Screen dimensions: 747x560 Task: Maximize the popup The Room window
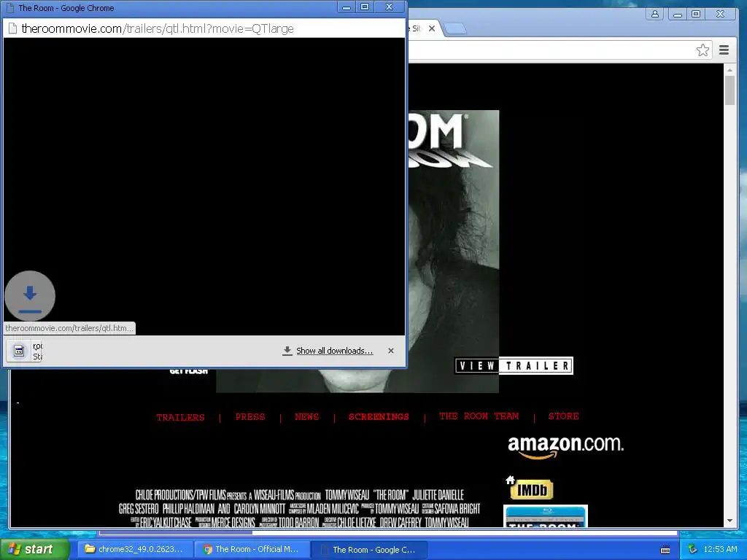tap(365, 7)
